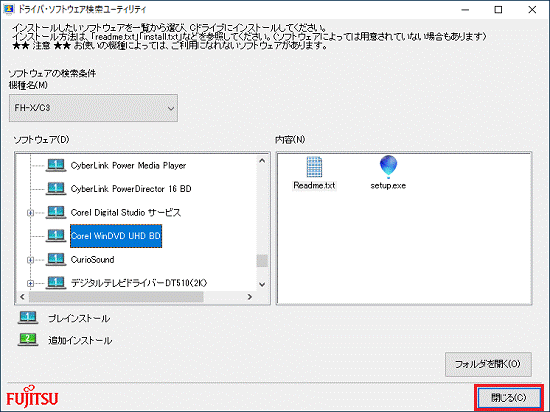550x412 pixels.
Task: Select Corel WinDVD UHD BD entry
Action: (x=116, y=236)
